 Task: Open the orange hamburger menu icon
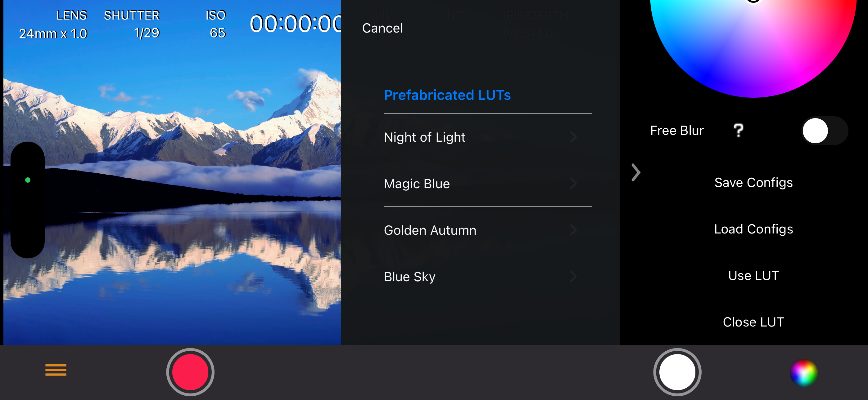click(x=56, y=370)
